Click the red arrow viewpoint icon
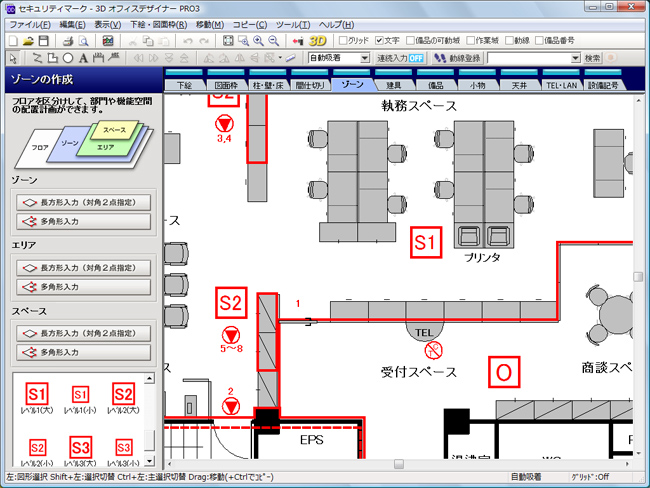 [298, 41]
